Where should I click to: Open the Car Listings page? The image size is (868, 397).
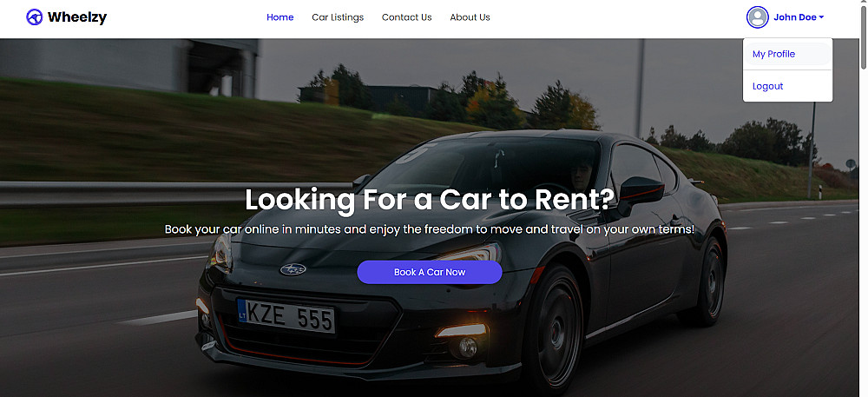[338, 17]
